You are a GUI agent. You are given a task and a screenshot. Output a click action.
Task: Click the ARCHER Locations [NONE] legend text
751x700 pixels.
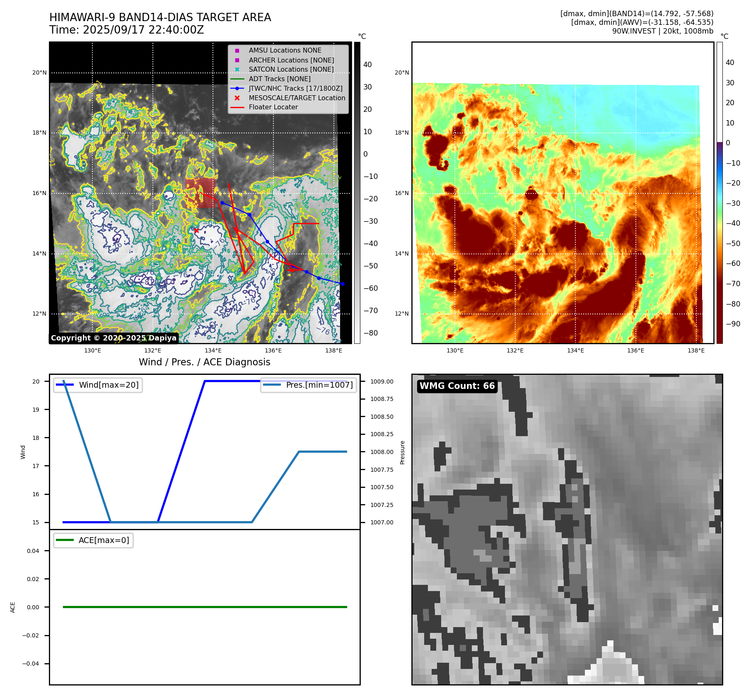click(x=291, y=60)
